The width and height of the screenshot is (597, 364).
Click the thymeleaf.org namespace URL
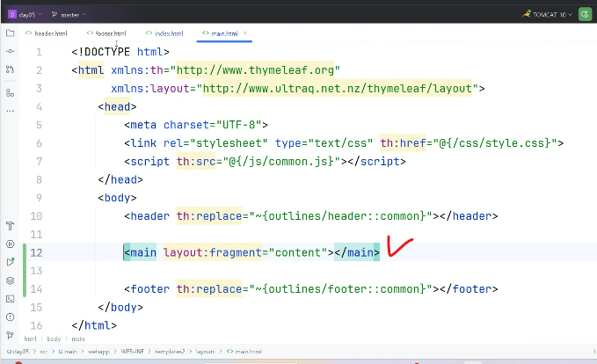(x=255, y=70)
